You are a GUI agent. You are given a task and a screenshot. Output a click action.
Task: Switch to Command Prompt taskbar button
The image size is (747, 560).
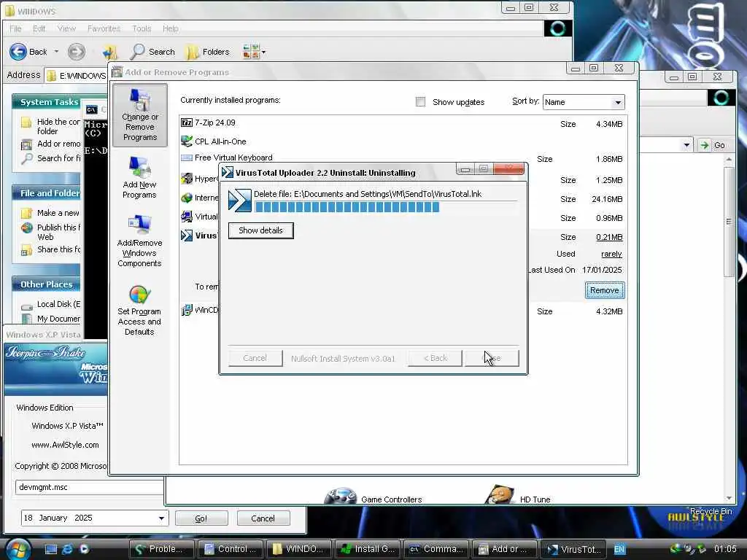(x=436, y=549)
